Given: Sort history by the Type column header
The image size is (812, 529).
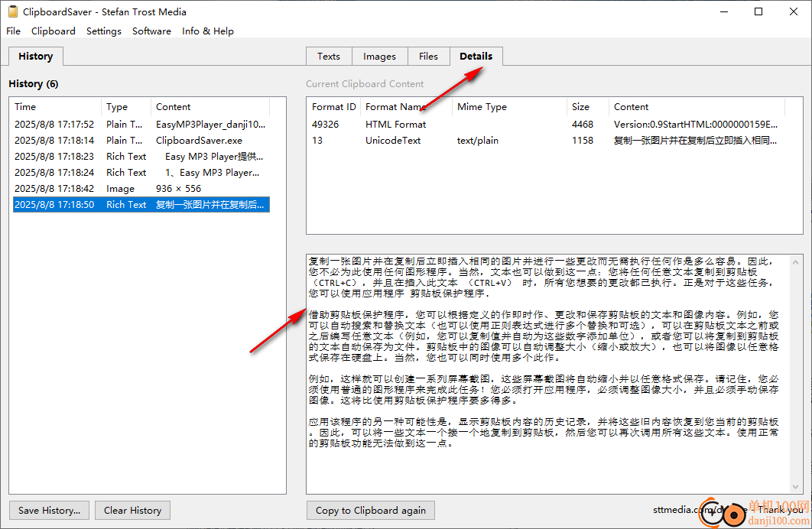Looking at the screenshot, I should point(126,106).
